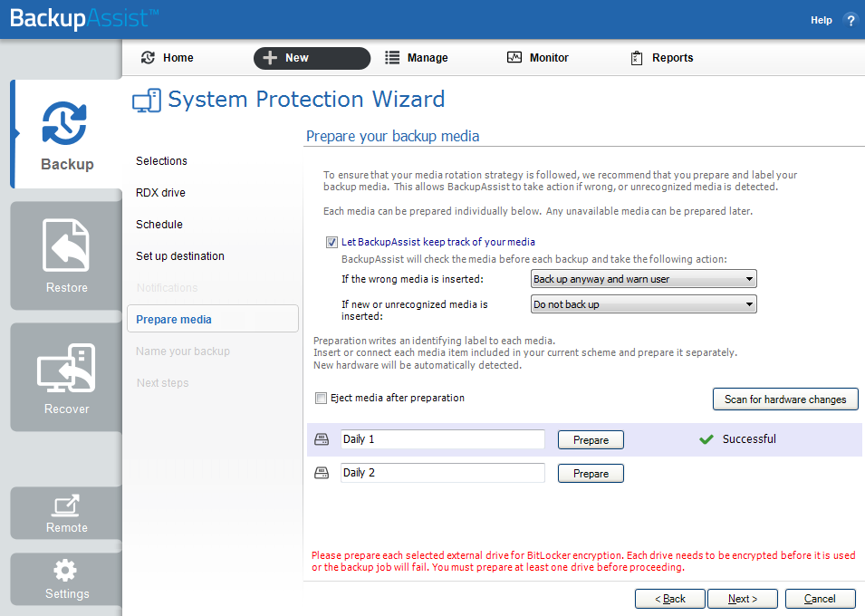The width and height of the screenshot is (865, 616).
Task: Open the Restore sidebar icon
Action: pyautogui.click(x=65, y=245)
